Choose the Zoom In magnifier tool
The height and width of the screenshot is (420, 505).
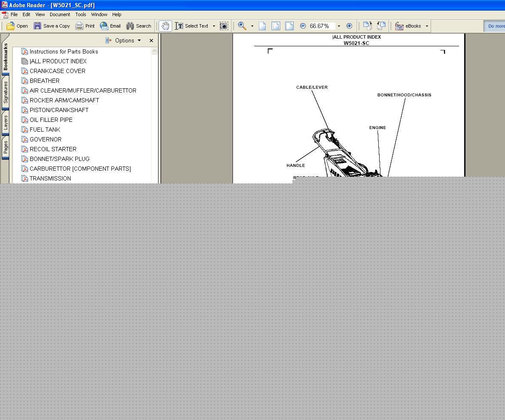point(242,26)
